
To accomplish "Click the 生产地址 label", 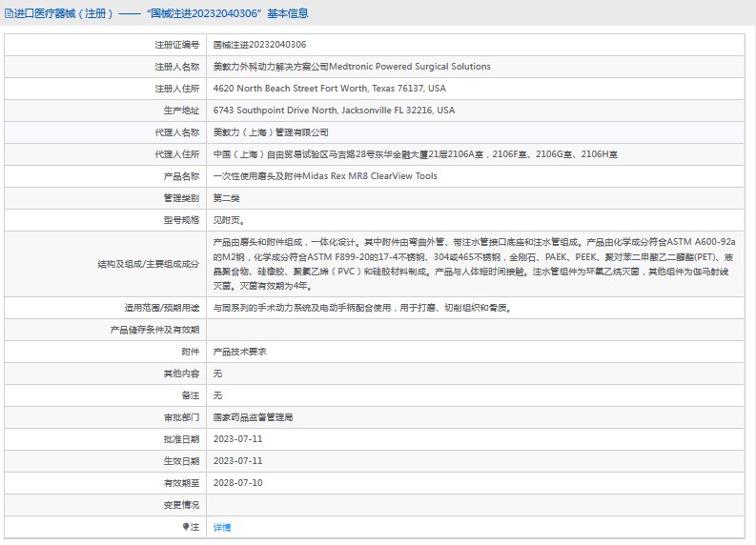I will point(181,111).
